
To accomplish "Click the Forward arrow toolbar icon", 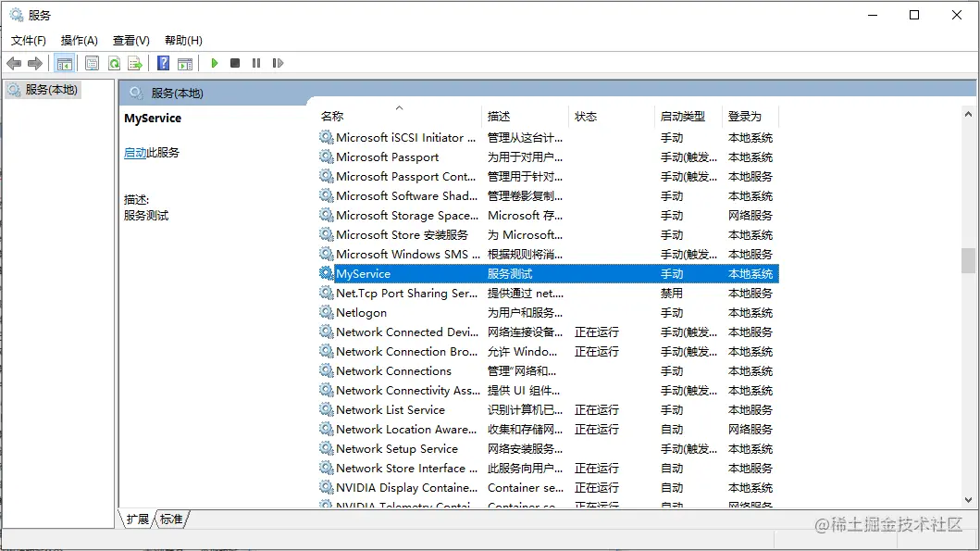I will (x=35, y=63).
